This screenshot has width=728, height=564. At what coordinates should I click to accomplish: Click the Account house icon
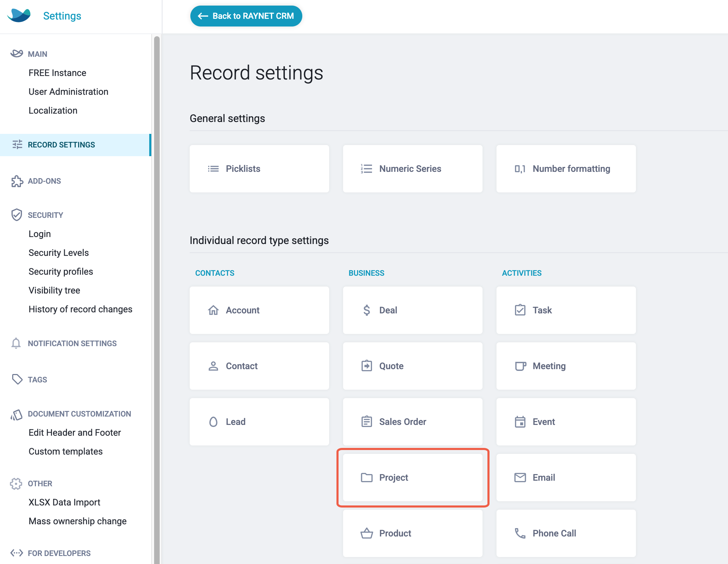pos(213,310)
